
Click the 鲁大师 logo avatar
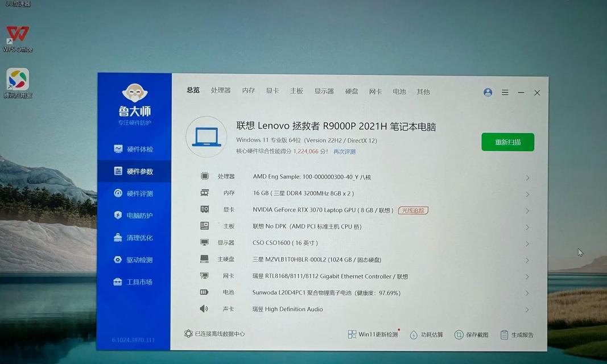pyautogui.click(x=135, y=93)
